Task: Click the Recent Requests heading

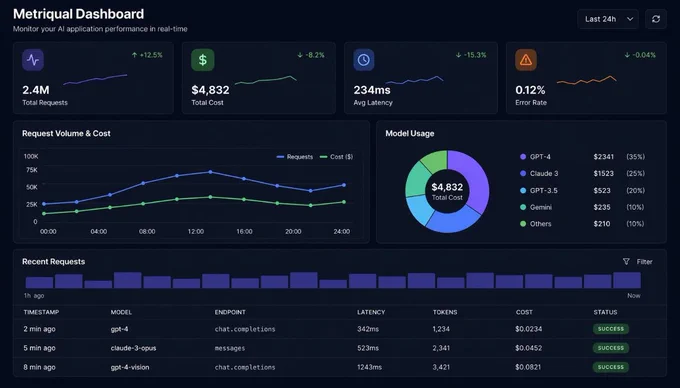Action: 53,261
